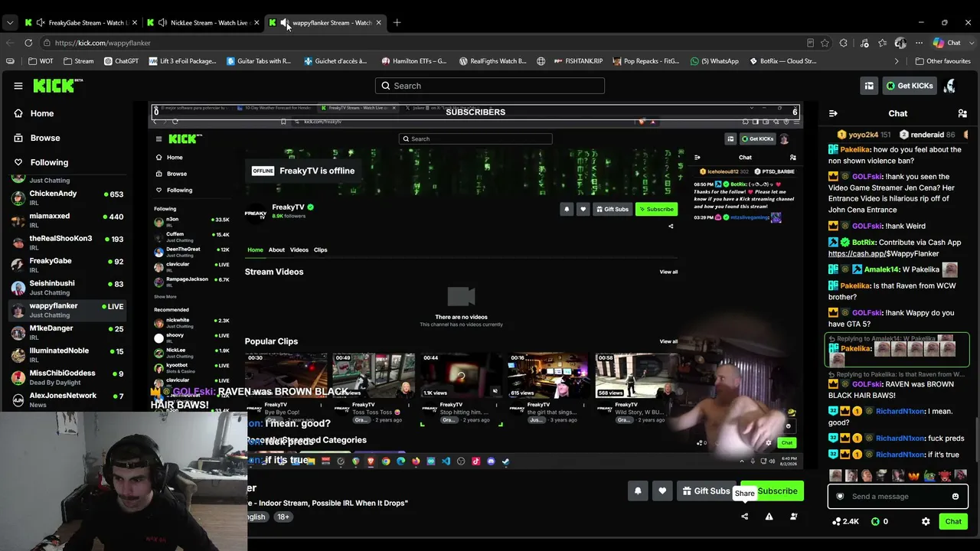Click the Gift Subs button
Image resolution: width=980 pixels, height=551 pixels.
[706, 491]
